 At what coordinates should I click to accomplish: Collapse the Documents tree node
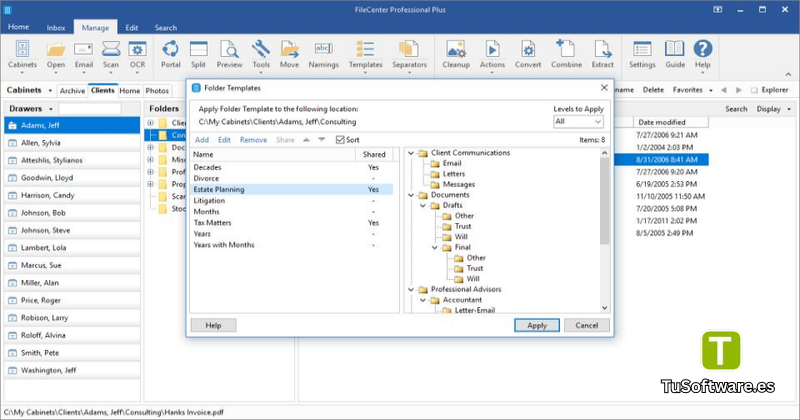tap(411, 195)
